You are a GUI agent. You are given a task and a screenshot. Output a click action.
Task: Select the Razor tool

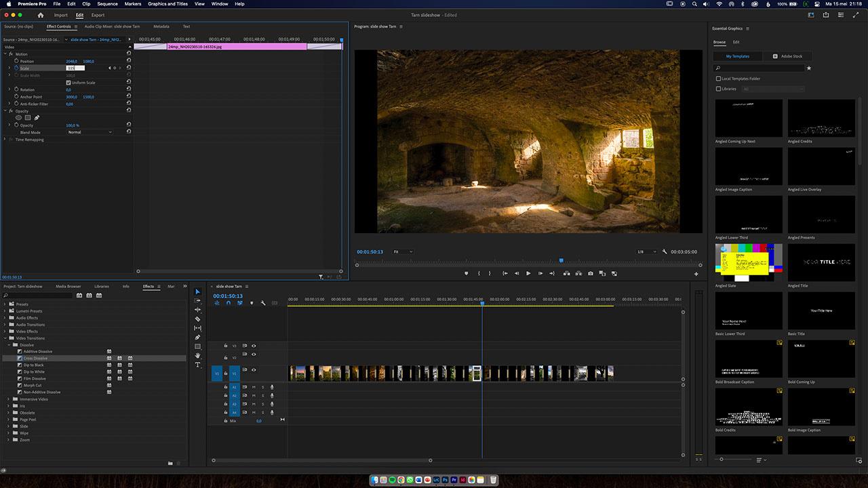point(197,319)
